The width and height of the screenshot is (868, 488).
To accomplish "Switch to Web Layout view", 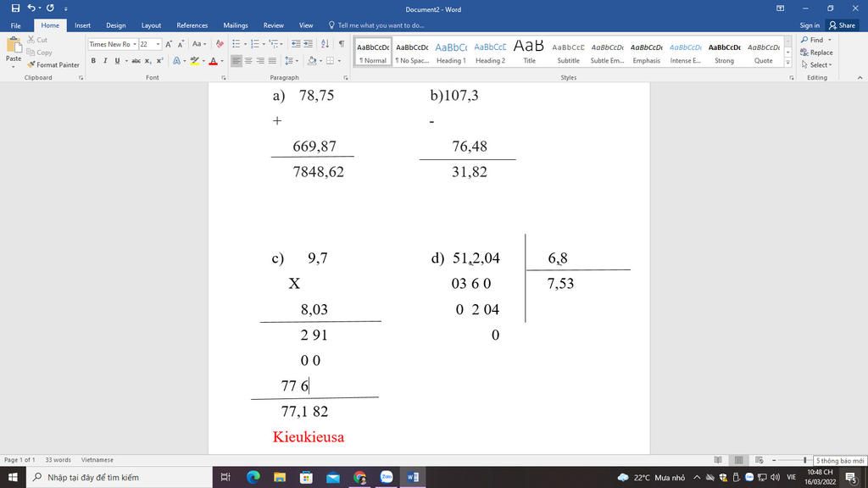I will point(759,460).
